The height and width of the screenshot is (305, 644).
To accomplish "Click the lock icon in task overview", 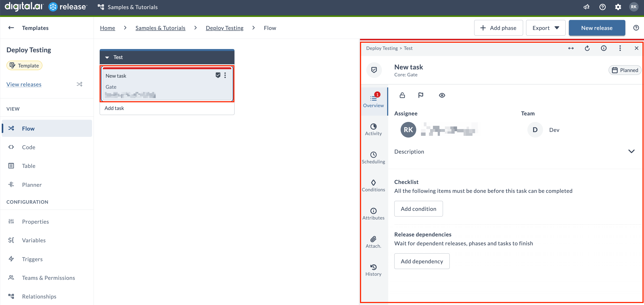I will [x=402, y=95].
